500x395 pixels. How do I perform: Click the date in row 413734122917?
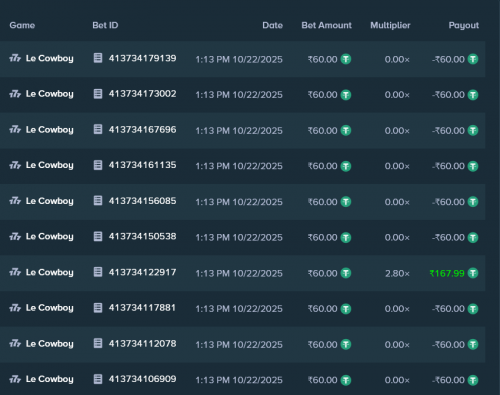(239, 273)
